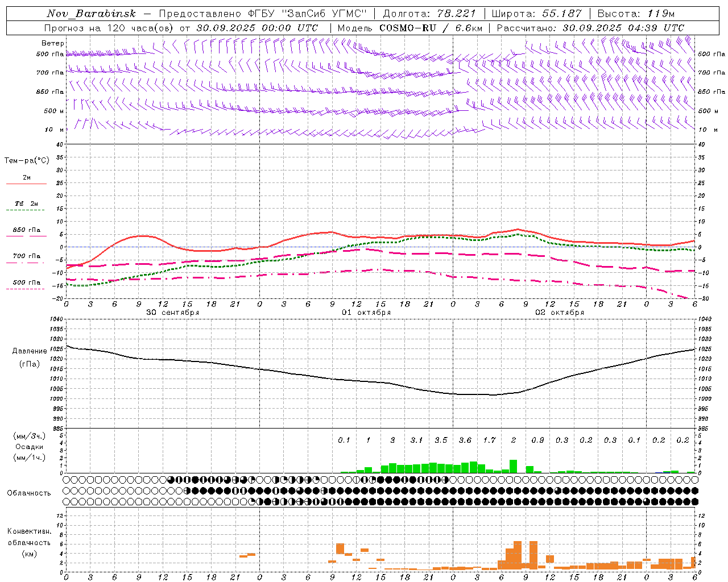728x582 pixels.
Task: Click the forecast start 30.09.2025 00:00 UTC
Action: point(257,28)
